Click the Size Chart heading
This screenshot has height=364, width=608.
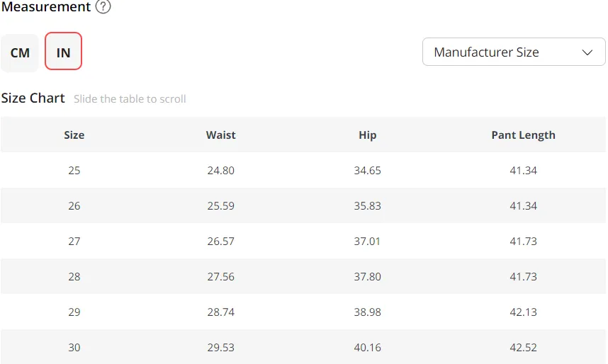tap(33, 98)
